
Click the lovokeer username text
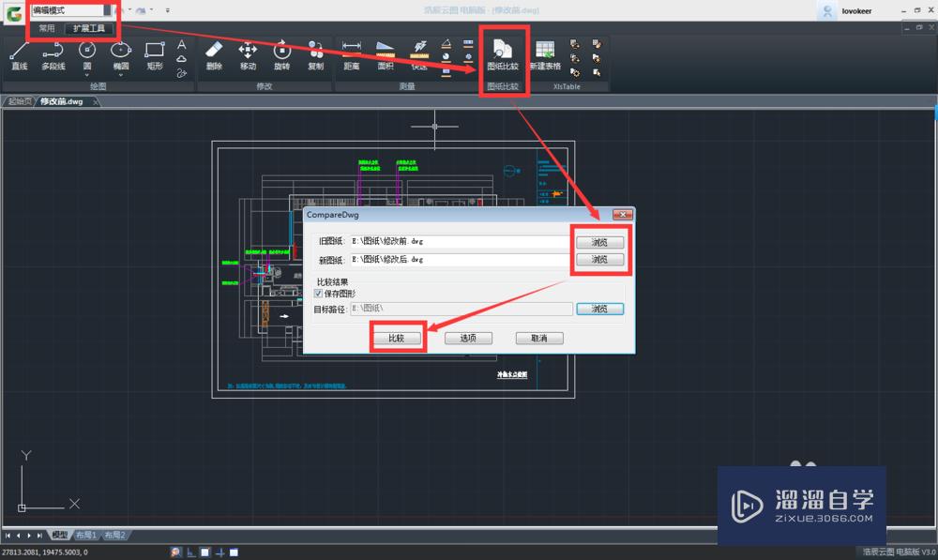pyautogui.click(x=856, y=11)
